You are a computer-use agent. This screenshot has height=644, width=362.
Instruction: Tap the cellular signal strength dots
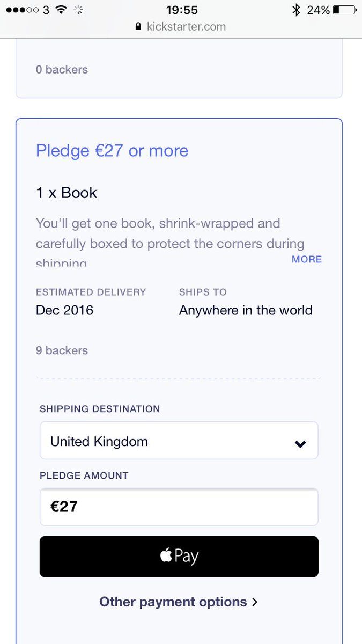pyautogui.click(x=23, y=10)
